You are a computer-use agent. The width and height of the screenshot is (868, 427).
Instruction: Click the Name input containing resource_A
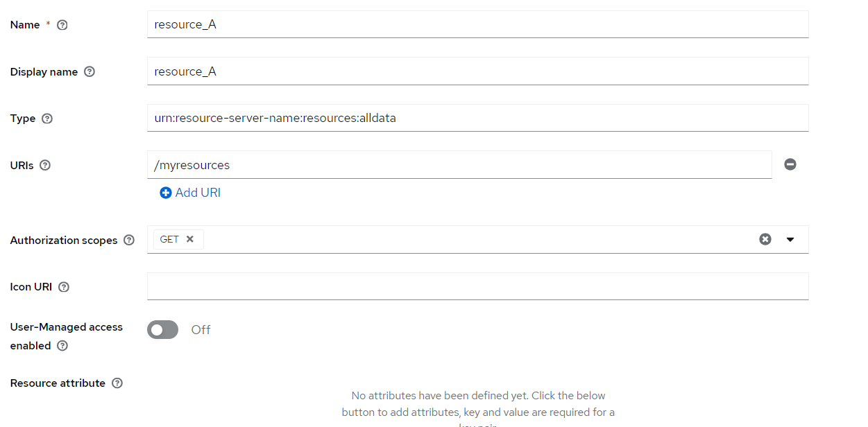pyautogui.click(x=477, y=24)
